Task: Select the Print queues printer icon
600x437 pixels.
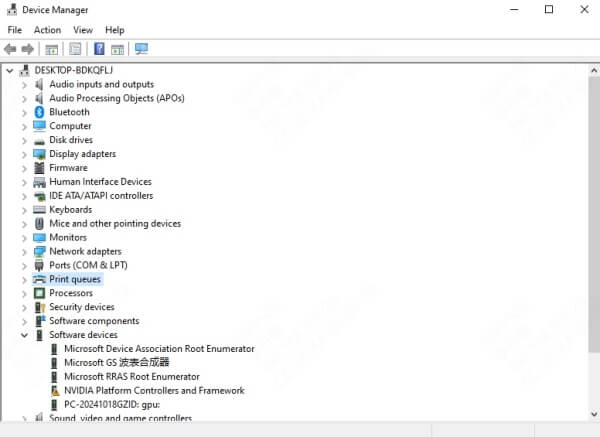Action: [x=40, y=280]
